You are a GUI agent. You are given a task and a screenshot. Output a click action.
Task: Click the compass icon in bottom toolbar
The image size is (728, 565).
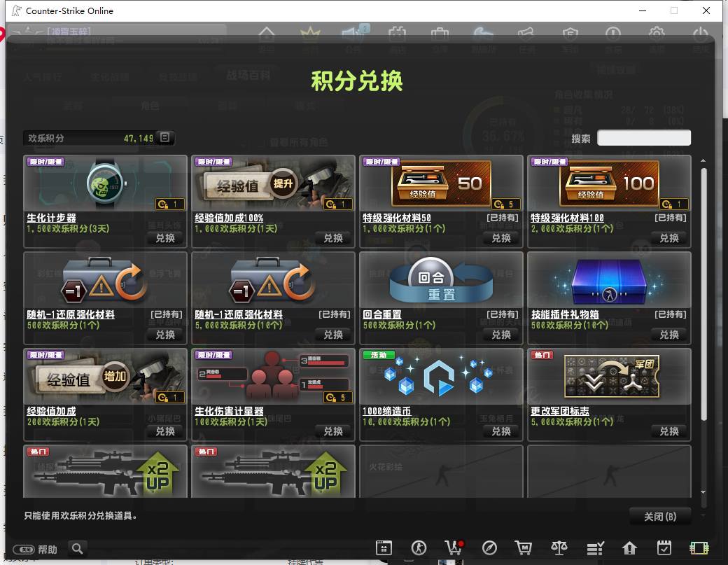tap(489, 548)
